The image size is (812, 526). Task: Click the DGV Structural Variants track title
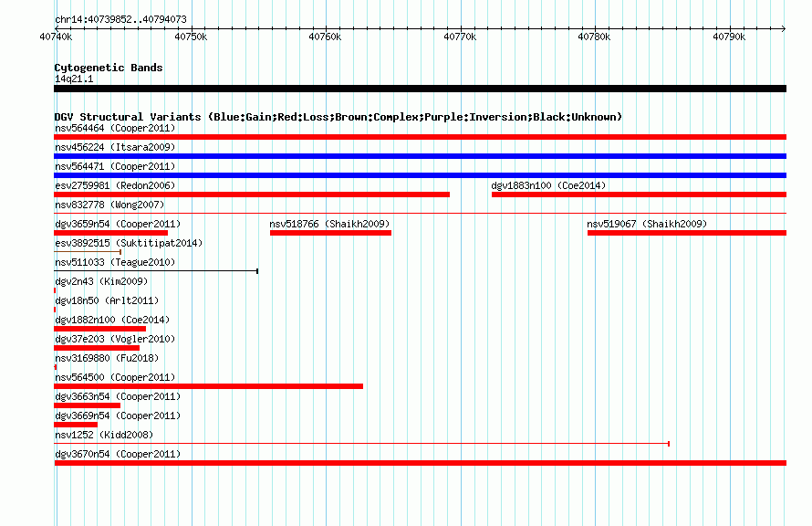click(x=338, y=117)
